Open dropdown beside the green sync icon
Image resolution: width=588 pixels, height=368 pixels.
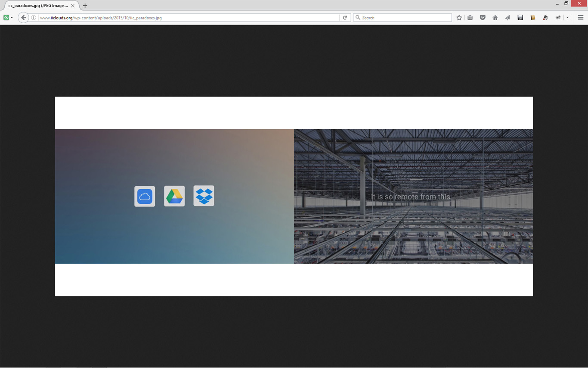[12, 18]
